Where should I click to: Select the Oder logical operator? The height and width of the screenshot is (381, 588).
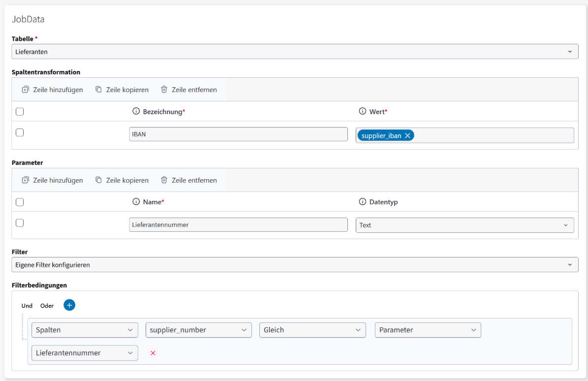pos(47,306)
